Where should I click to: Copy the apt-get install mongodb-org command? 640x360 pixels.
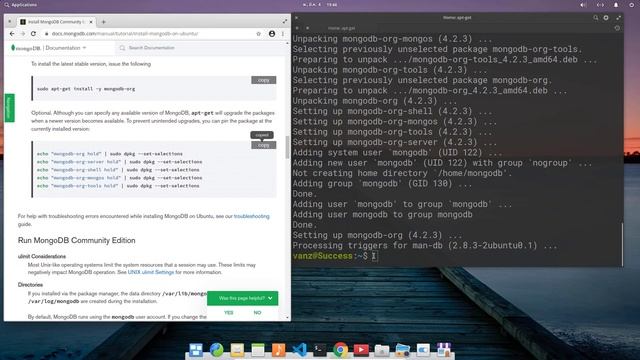pos(263,80)
